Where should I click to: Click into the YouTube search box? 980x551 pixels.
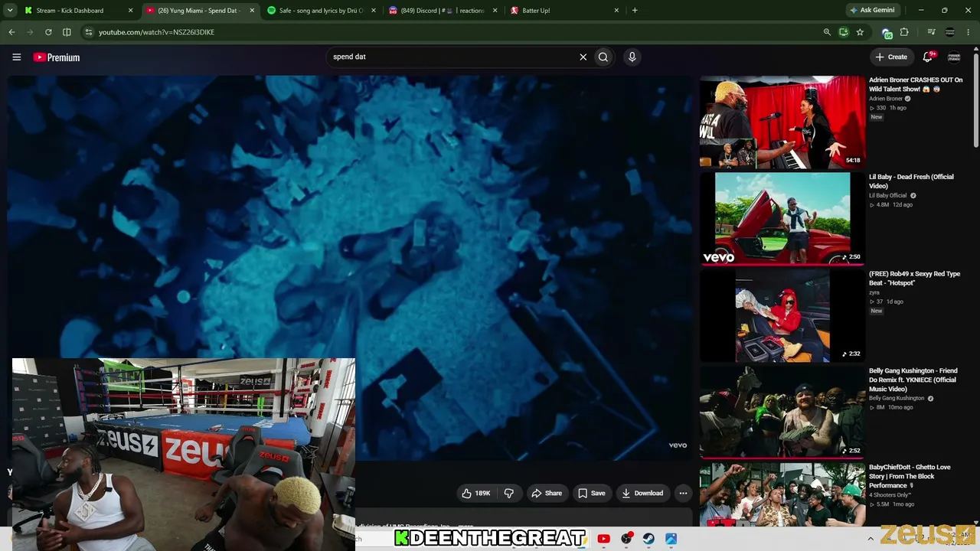[x=452, y=57]
